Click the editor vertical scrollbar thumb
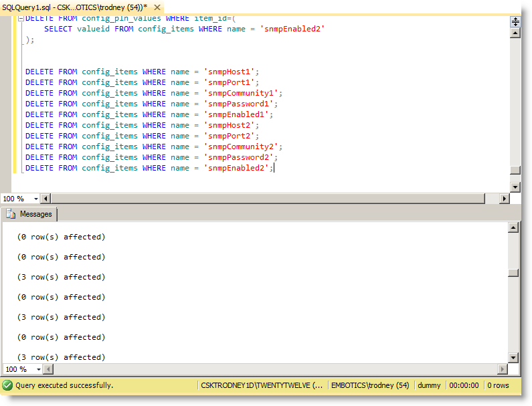This screenshot has width=532, height=406. (515, 170)
